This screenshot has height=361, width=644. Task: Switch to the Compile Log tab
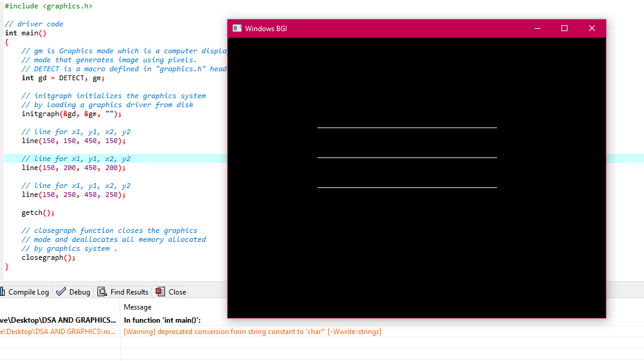coord(25,292)
